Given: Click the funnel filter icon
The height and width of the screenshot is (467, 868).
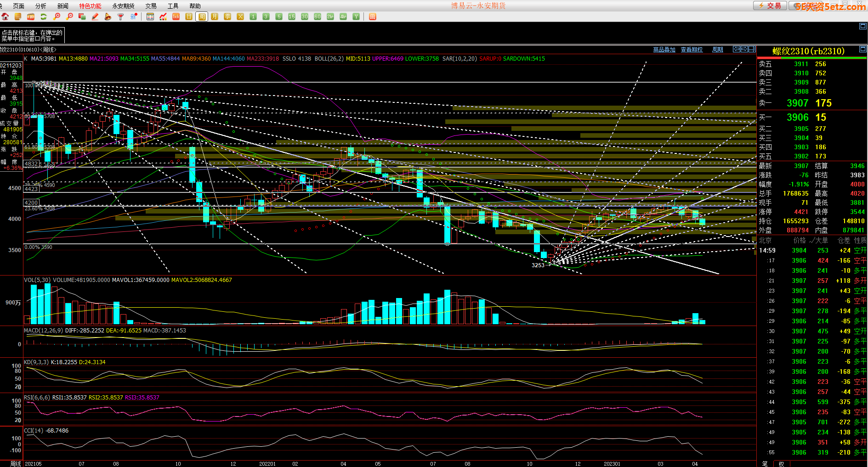Looking at the screenshot, I should pos(121,17).
